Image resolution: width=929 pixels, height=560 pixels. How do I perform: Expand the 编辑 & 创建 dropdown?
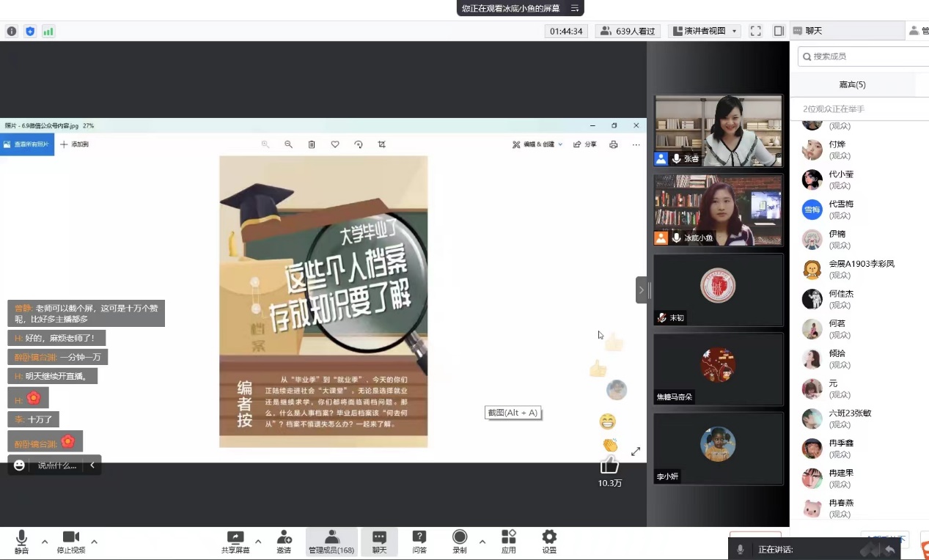coord(537,144)
